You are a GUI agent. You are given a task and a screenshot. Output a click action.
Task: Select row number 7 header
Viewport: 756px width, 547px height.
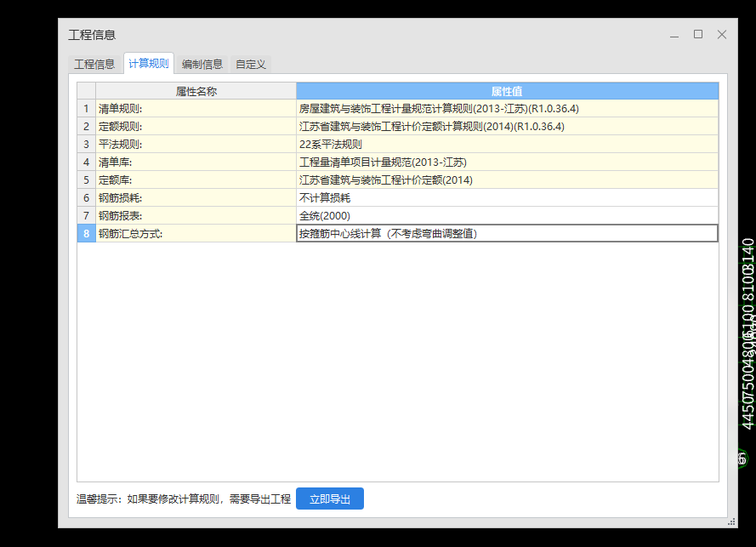86,215
